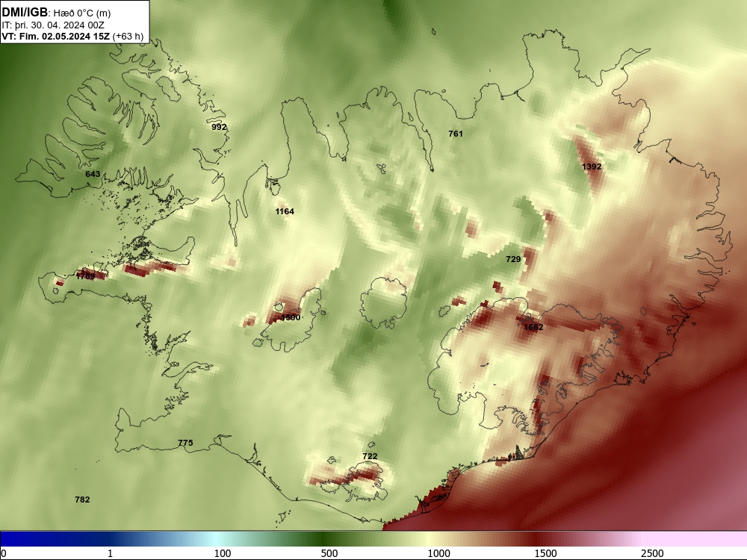
Task: Click the 1000 label on the color scale
Action: [438, 553]
